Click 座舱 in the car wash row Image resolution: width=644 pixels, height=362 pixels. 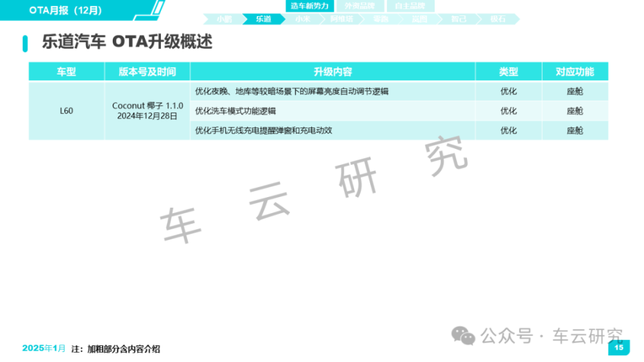pos(575,111)
